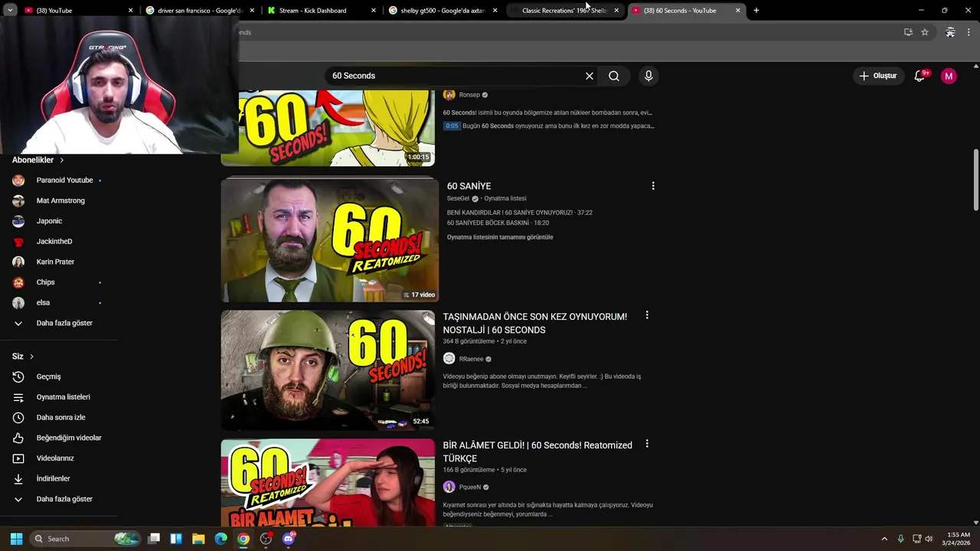Open Microsoft Edge from taskbar
980x551 pixels.
click(x=220, y=539)
